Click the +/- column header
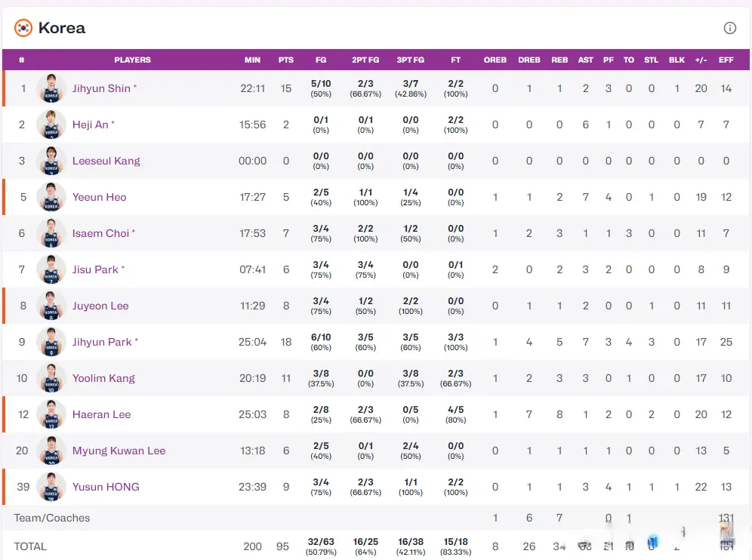The height and width of the screenshot is (560, 752). pyautogui.click(x=701, y=60)
